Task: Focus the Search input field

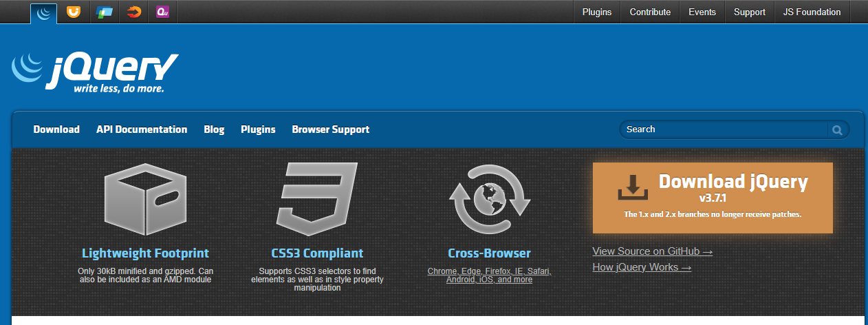Action: coord(724,129)
